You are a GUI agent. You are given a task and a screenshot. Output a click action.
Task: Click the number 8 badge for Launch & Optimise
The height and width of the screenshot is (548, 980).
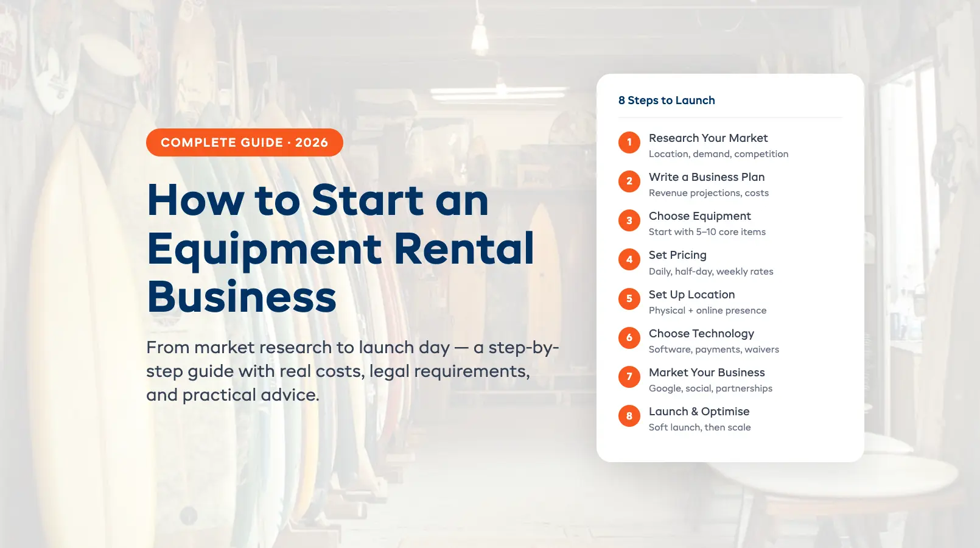pos(629,416)
